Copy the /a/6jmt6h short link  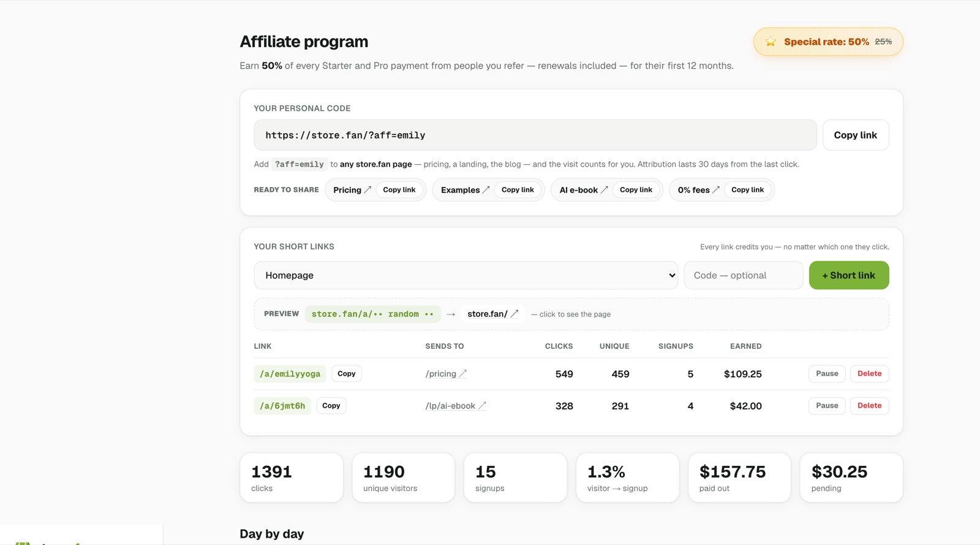pos(331,405)
